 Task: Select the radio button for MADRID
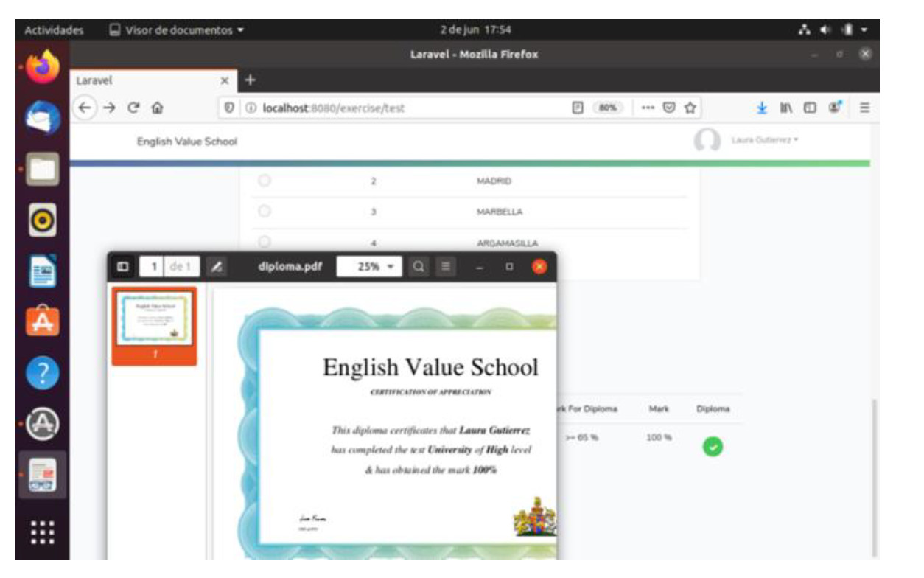tap(265, 181)
